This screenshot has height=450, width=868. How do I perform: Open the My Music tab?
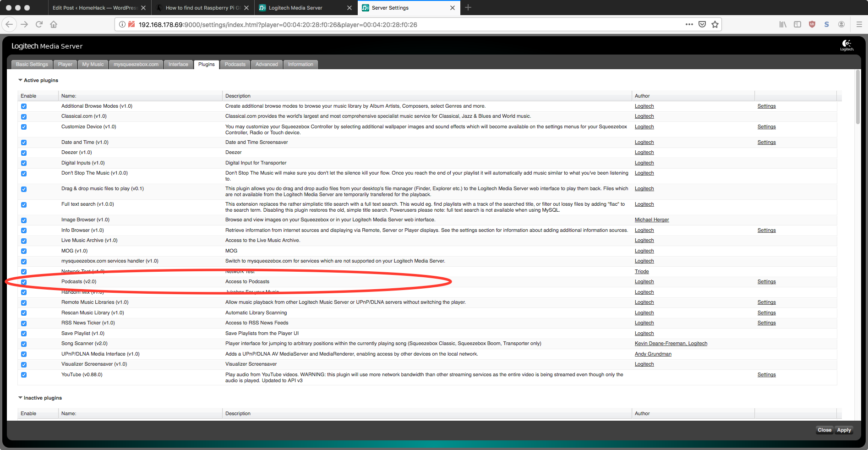[x=93, y=65]
